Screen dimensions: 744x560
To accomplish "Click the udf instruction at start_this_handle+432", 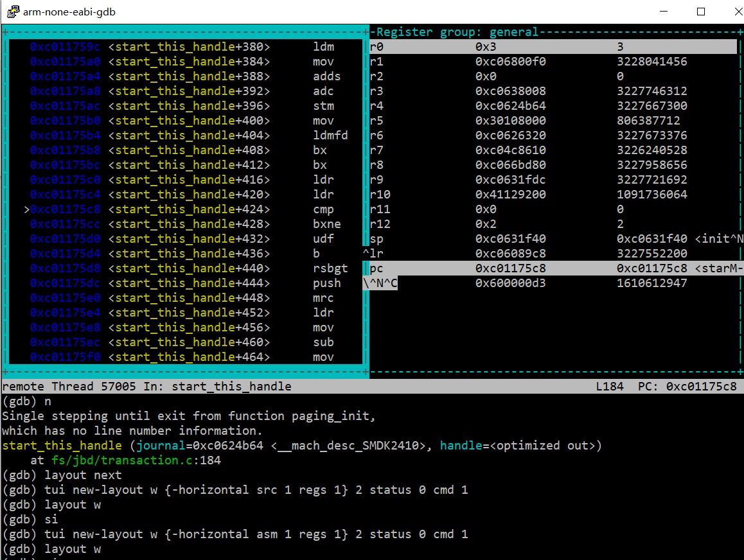I will point(185,238).
